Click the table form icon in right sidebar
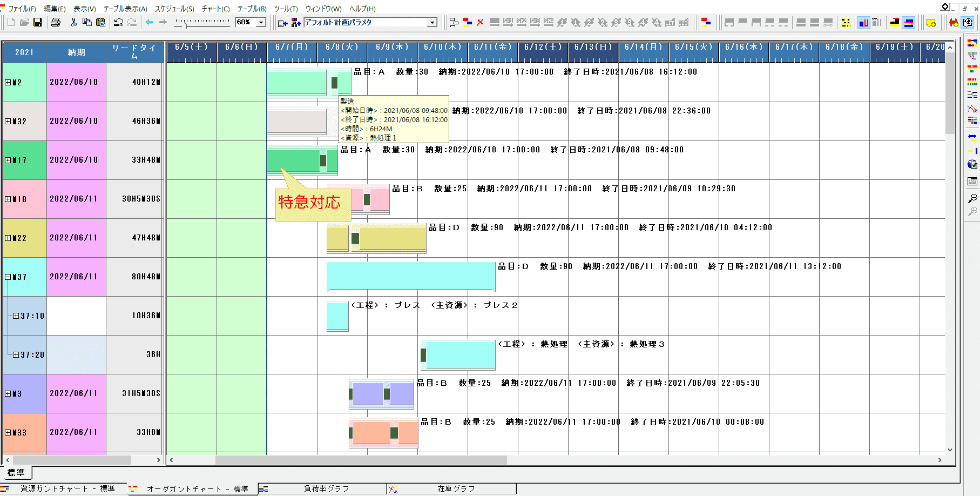980x496 pixels. pyautogui.click(x=972, y=182)
